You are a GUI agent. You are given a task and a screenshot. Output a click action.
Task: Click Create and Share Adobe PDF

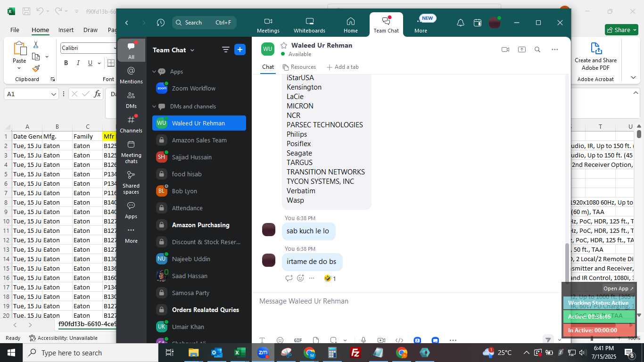(595, 57)
